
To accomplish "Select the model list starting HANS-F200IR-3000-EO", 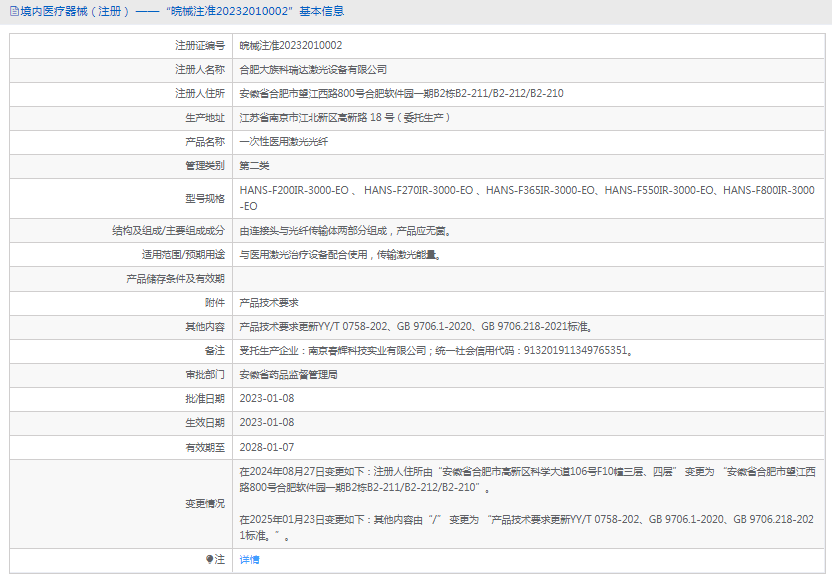I will [x=527, y=198].
